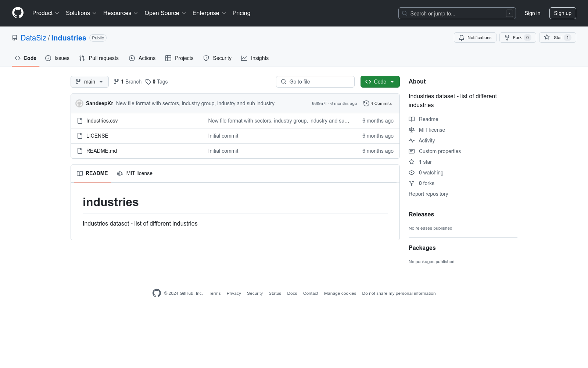Switch to the Actions tab
Screen dimensions: 588x368
pyautogui.click(x=142, y=58)
